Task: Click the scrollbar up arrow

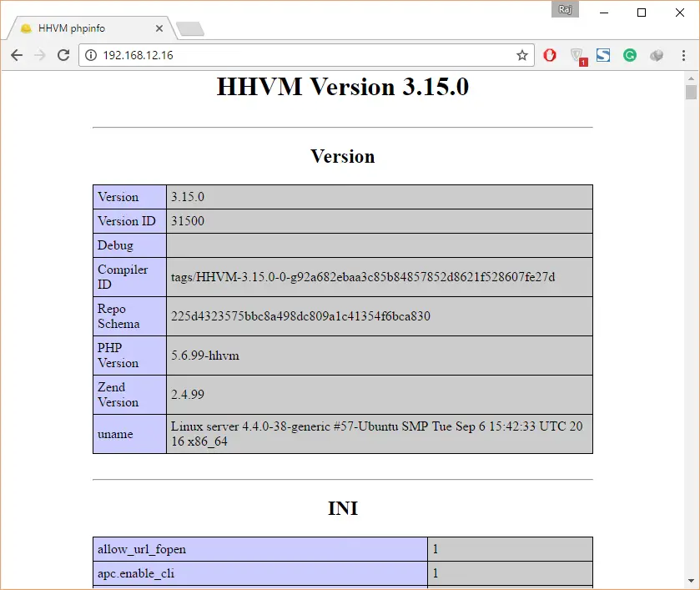Action: [691, 78]
